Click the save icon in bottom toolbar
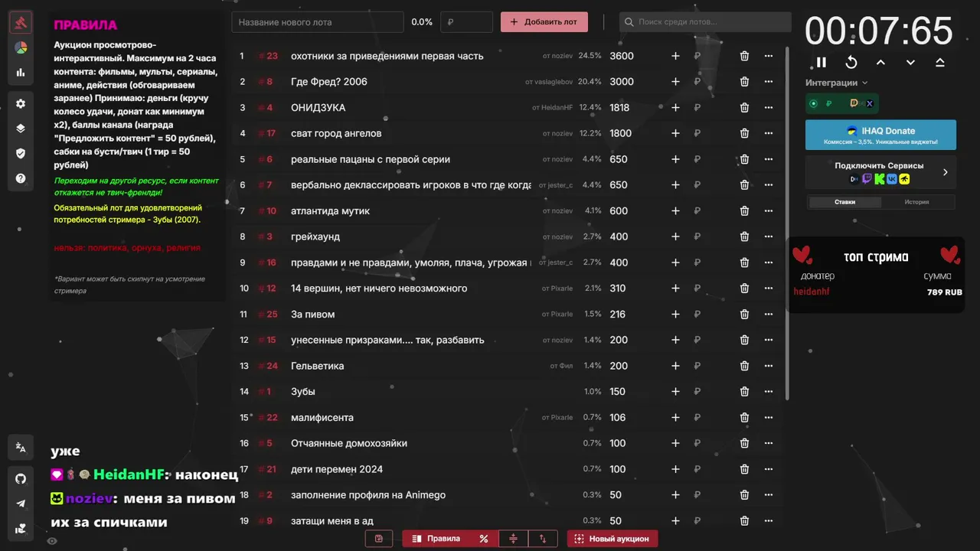Viewport: 980px width, 551px height. pos(379,539)
